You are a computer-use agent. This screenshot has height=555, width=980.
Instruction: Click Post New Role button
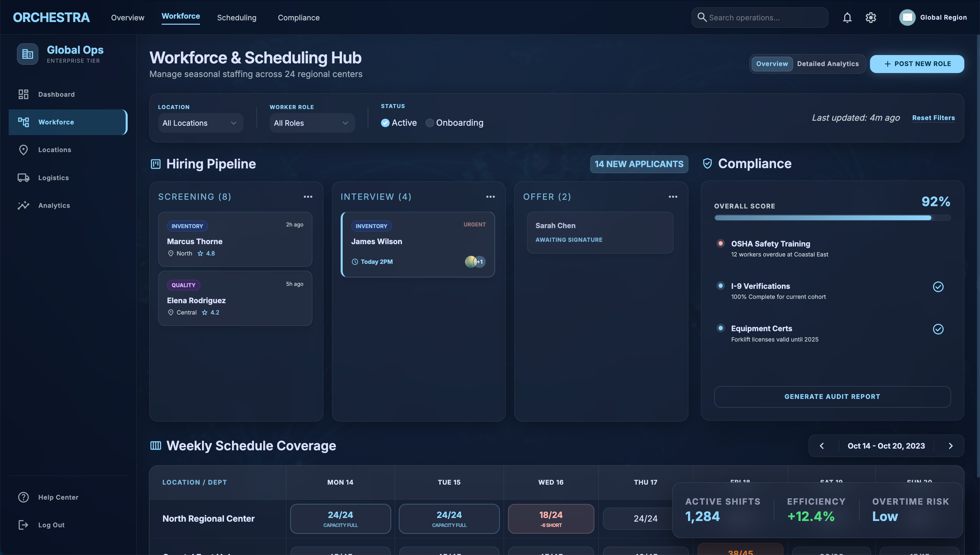tap(917, 64)
